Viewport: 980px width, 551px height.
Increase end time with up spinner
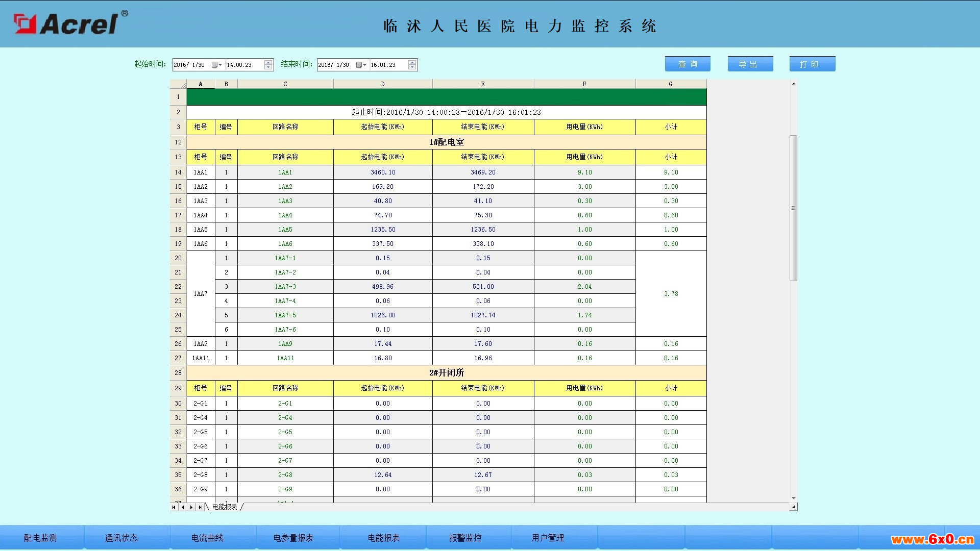[412, 62]
